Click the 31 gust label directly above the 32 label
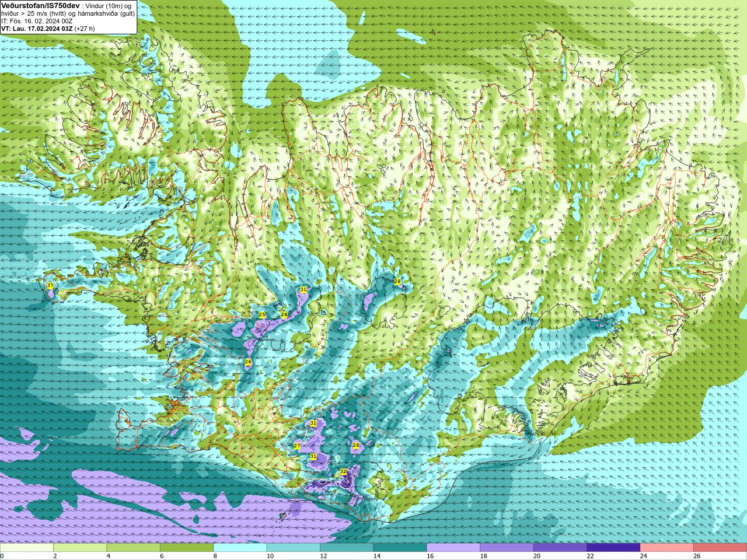This screenshot has width=747, height=560. [313, 456]
